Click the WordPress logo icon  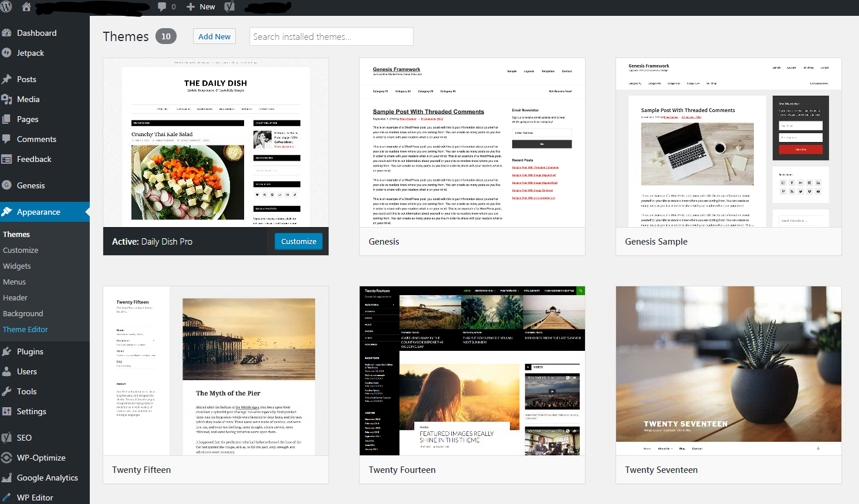click(7, 7)
